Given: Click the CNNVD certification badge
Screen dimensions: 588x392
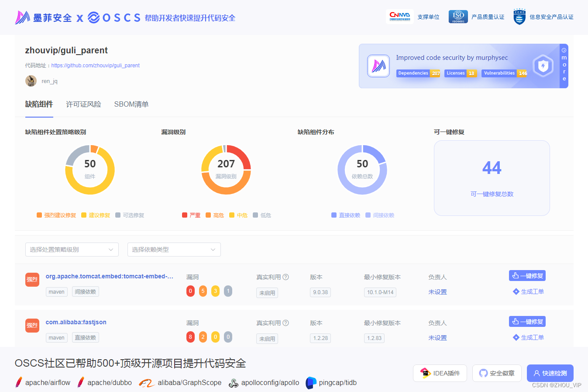Looking at the screenshot, I should (x=399, y=16).
